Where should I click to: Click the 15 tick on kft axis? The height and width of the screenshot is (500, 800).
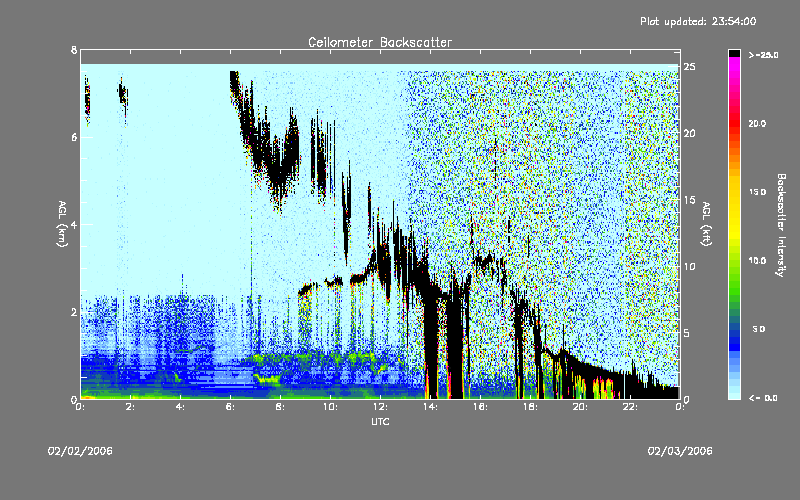(689, 200)
